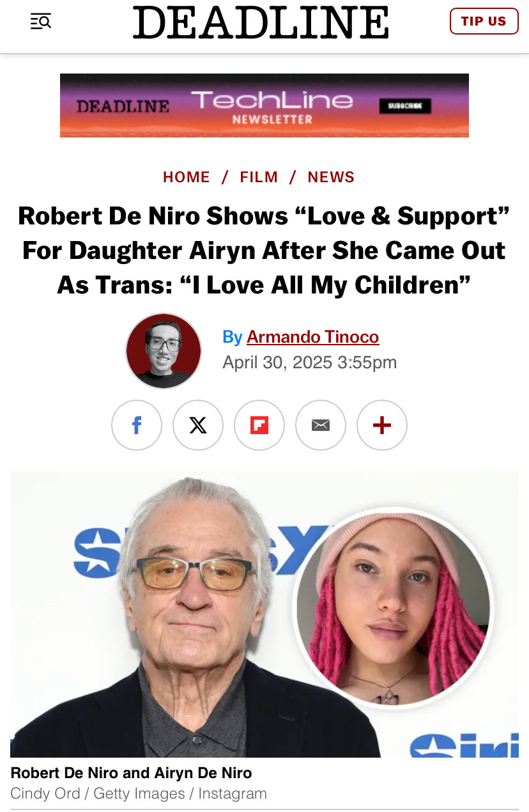Click the photo caption Robert De Niro and Airyn

point(132,773)
